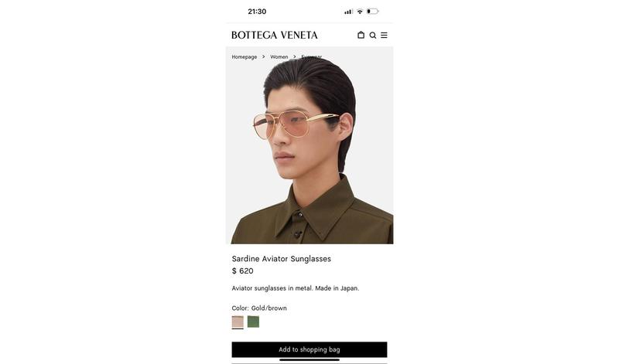Viewport: 619px width, 364px height.
Task: Tap the battery indicator icon
Action: pos(373,12)
